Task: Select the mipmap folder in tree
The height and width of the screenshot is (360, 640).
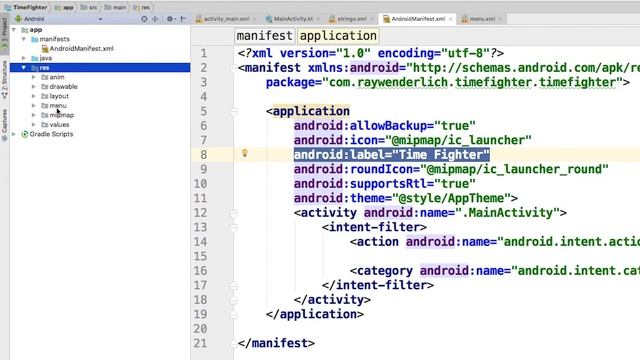Action: [x=62, y=115]
